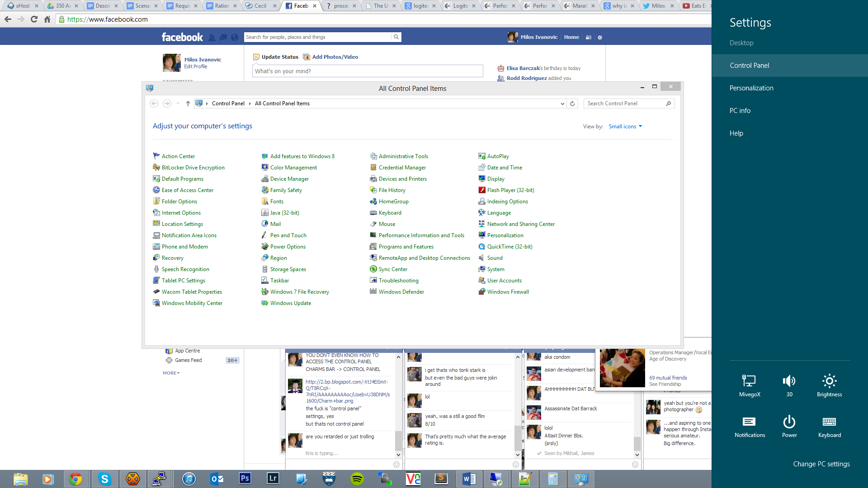
Task: Click Change PC settings link
Action: (821, 464)
